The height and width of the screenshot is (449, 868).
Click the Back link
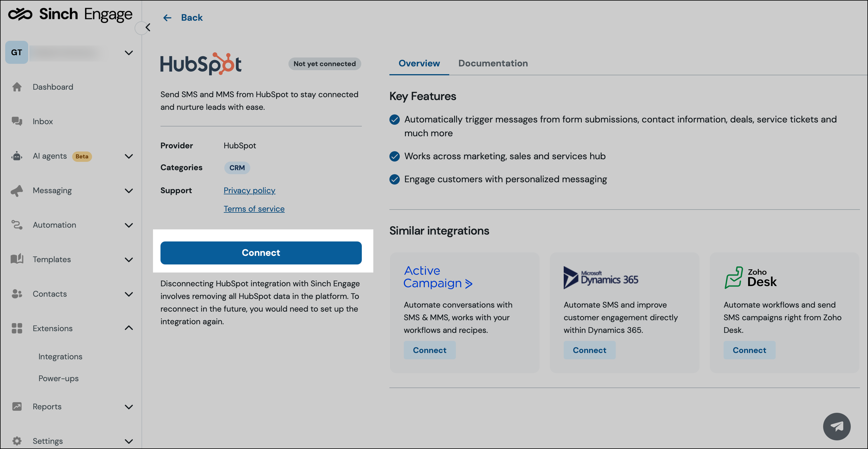coord(192,18)
